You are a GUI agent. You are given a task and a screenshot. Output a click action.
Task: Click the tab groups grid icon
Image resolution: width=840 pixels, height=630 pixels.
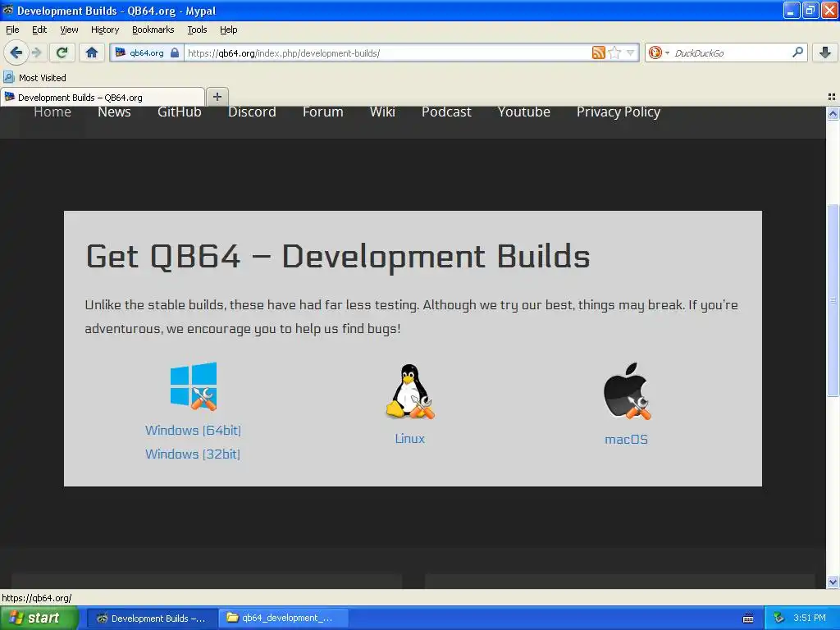pyautogui.click(x=832, y=97)
